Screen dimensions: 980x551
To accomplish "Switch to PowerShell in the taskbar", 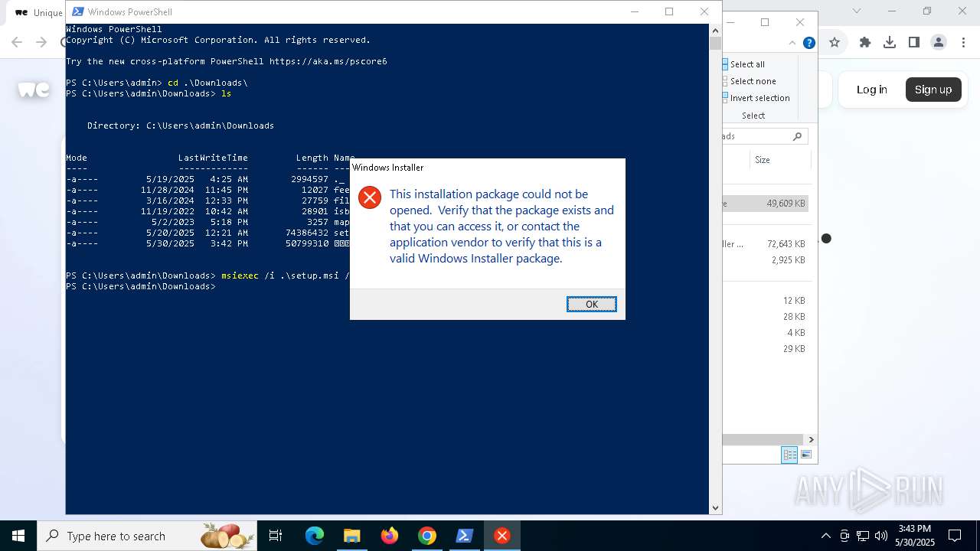I will tap(465, 536).
